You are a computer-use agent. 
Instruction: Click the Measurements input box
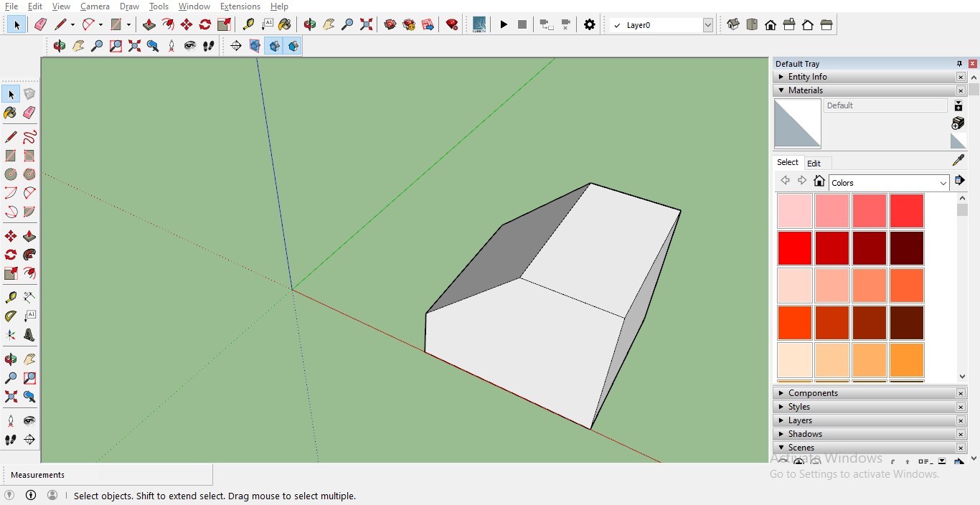tap(154, 475)
